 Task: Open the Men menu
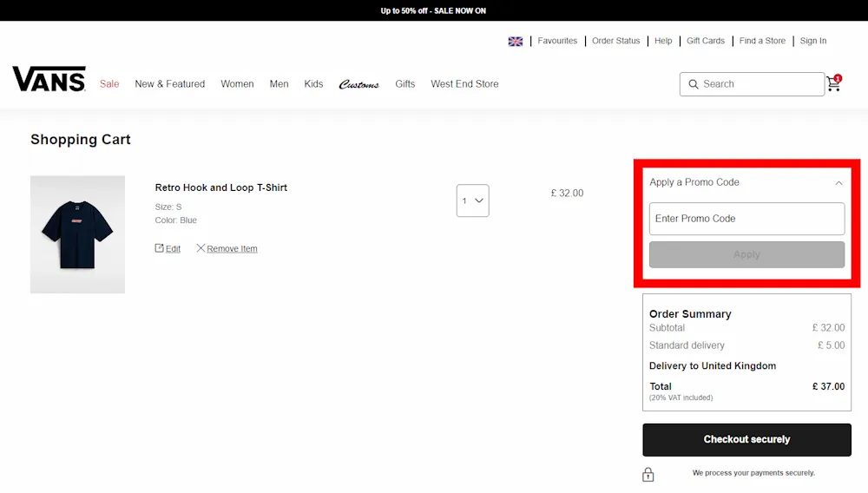(x=279, y=84)
